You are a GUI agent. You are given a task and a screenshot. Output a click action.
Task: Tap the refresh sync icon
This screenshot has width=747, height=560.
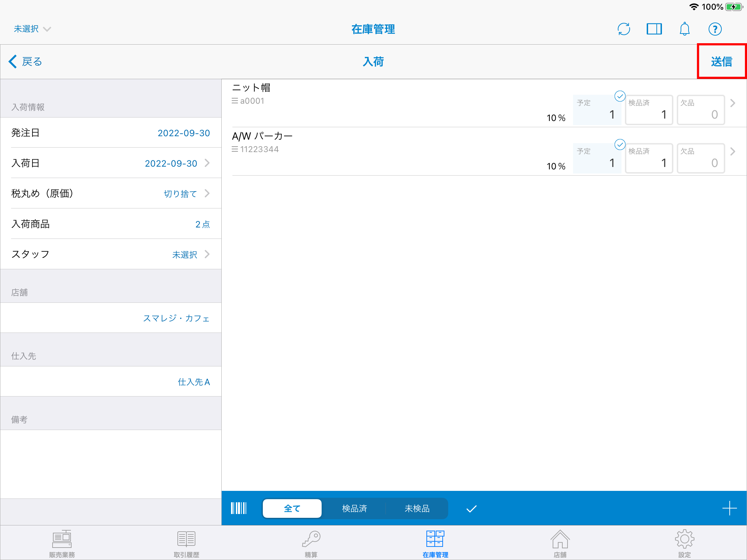(624, 29)
